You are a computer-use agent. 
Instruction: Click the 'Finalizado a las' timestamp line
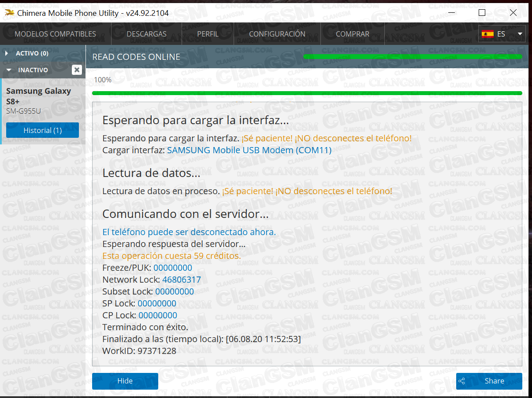tap(201, 339)
